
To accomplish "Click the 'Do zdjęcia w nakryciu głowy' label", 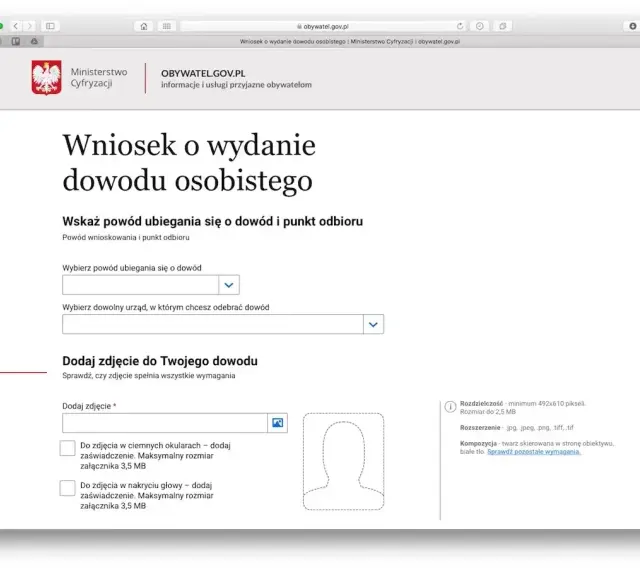I will (147, 496).
